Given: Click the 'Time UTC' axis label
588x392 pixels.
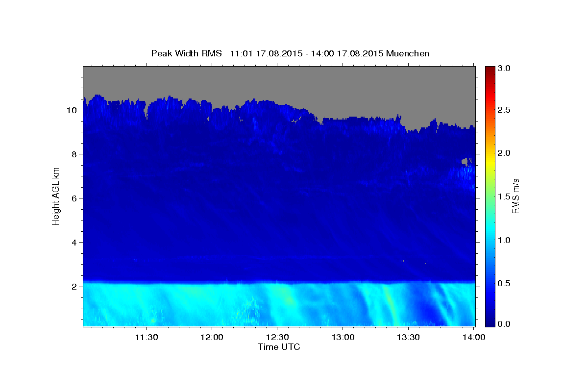Looking at the screenshot, I should tap(279, 347).
